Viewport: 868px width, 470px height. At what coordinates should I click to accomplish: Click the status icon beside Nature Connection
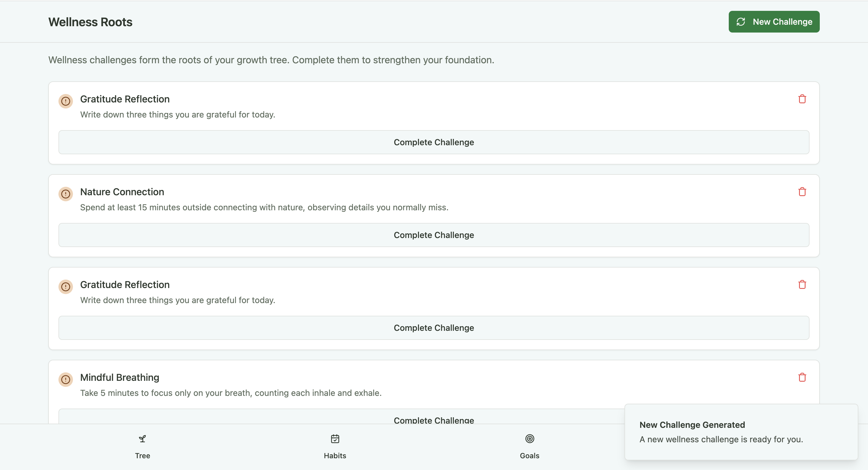tap(66, 194)
